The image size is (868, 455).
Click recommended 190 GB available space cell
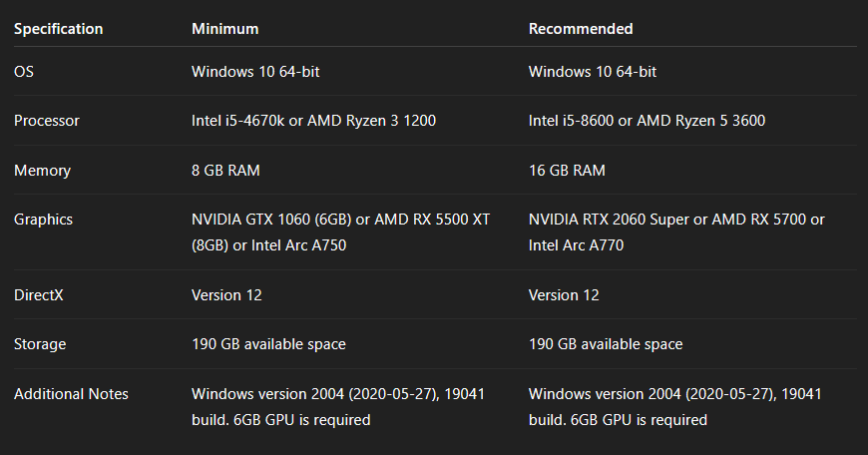[606, 344]
